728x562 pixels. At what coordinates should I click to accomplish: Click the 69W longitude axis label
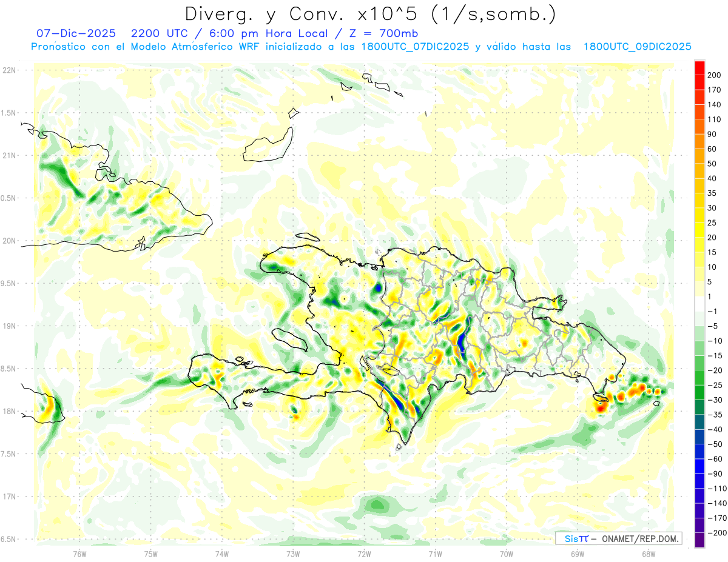point(577,554)
